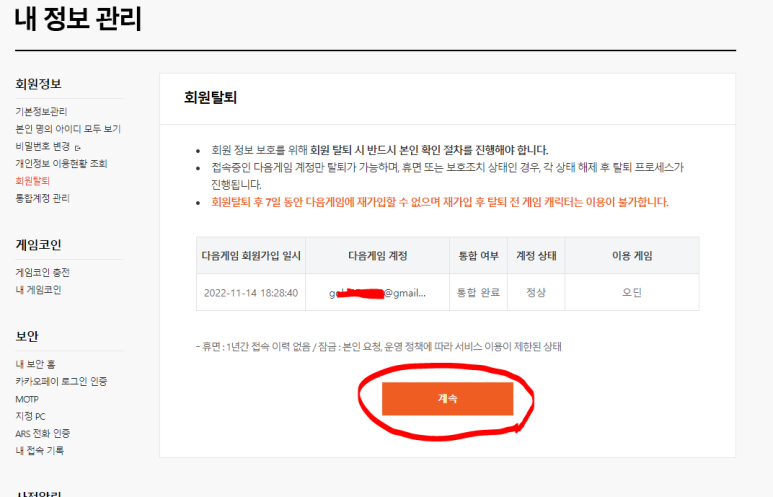Click the 계정 상태 column header
Screen dimensions: 773x497
point(536,255)
